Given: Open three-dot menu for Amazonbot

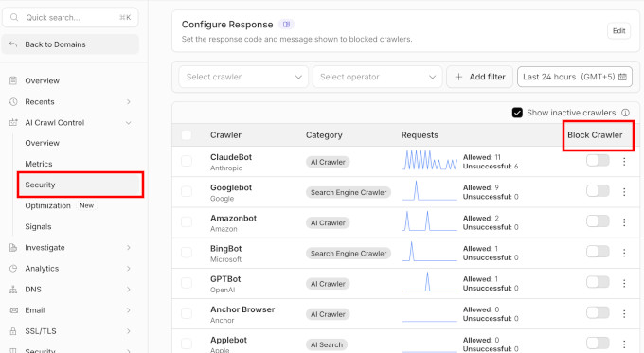Looking at the screenshot, I should [624, 222].
